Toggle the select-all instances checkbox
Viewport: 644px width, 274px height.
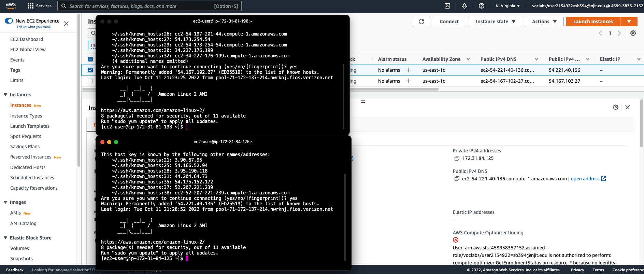tap(90, 59)
